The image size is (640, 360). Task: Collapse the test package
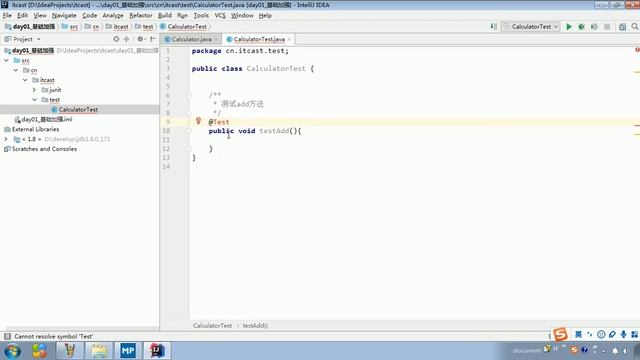[35, 100]
